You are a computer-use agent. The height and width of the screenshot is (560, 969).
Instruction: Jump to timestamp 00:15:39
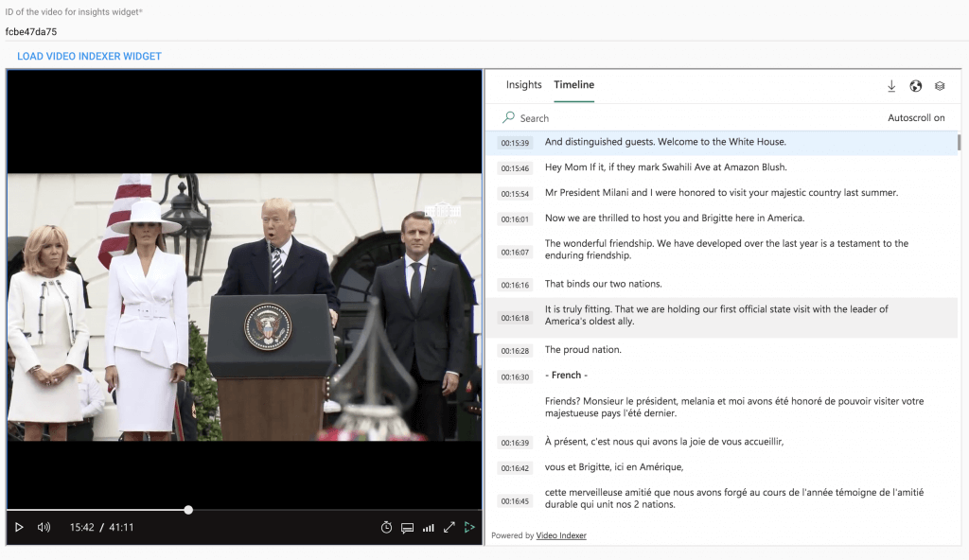(515, 143)
